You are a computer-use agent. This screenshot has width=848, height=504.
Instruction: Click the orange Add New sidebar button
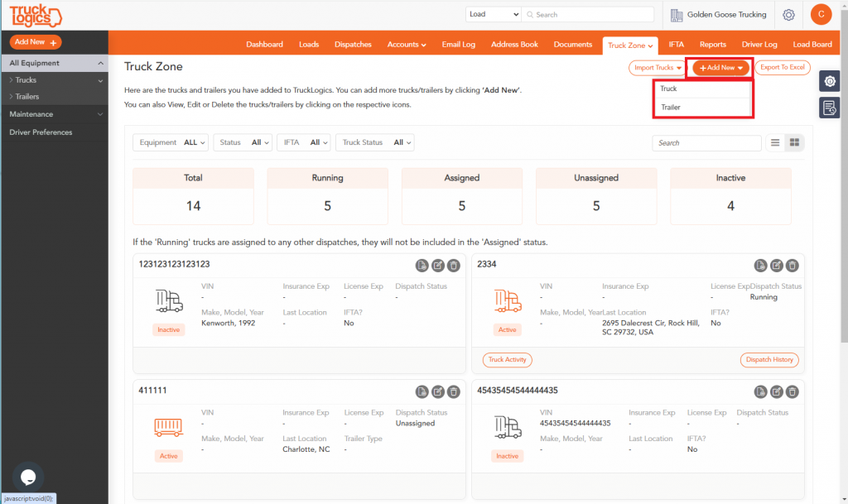(x=35, y=41)
